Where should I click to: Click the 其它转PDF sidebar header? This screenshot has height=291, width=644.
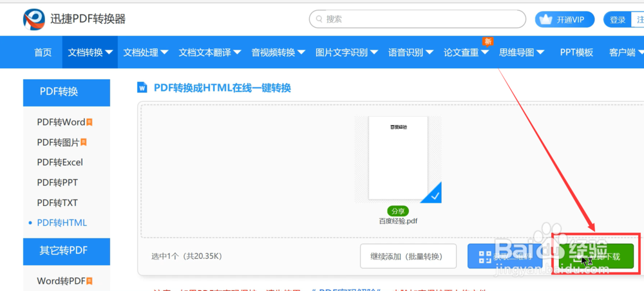[x=66, y=251]
